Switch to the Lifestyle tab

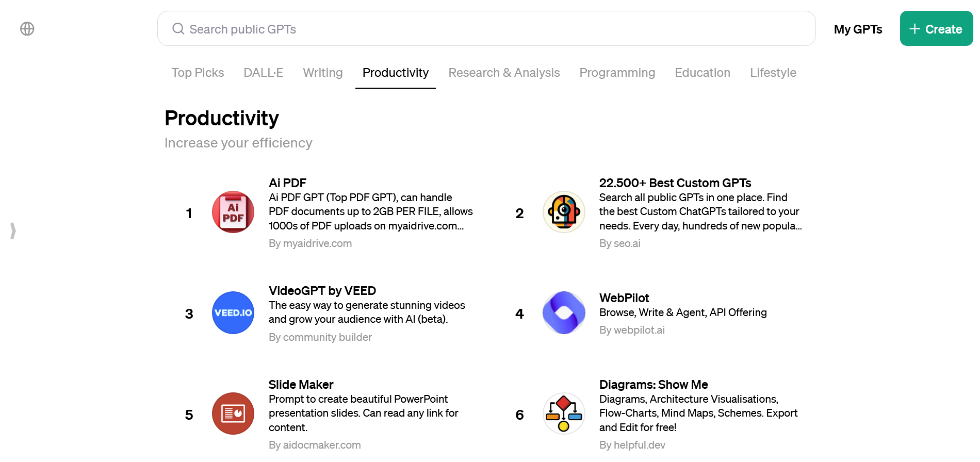click(773, 73)
